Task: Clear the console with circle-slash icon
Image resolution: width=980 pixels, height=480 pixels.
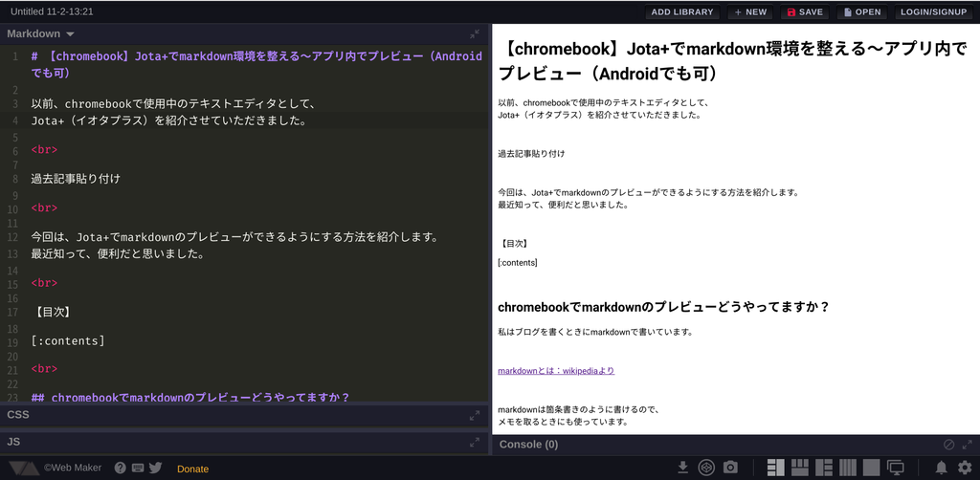Action: tap(948, 445)
